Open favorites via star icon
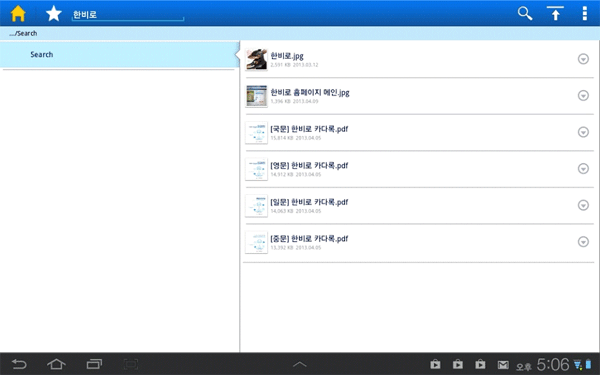Screen dimensions: 600x375 click(x=54, y=14)
